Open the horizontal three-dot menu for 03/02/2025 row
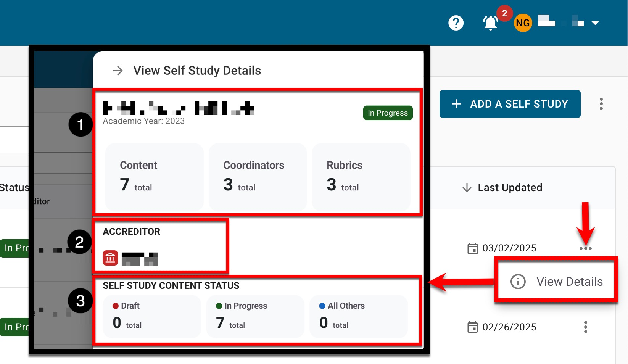Viewport: 628px width, 364px height. pyautogui.click(x=585, y=248)
